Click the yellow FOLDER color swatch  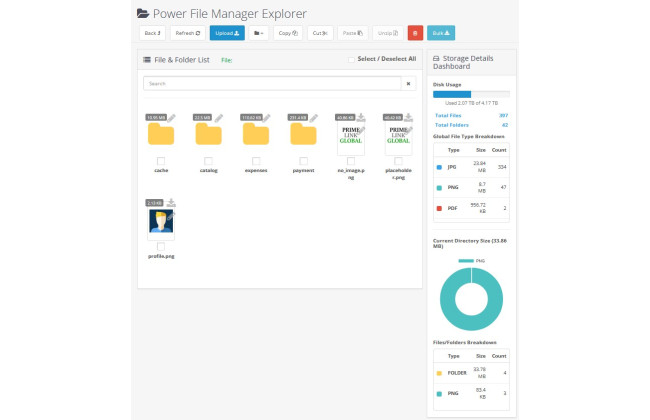439,373
